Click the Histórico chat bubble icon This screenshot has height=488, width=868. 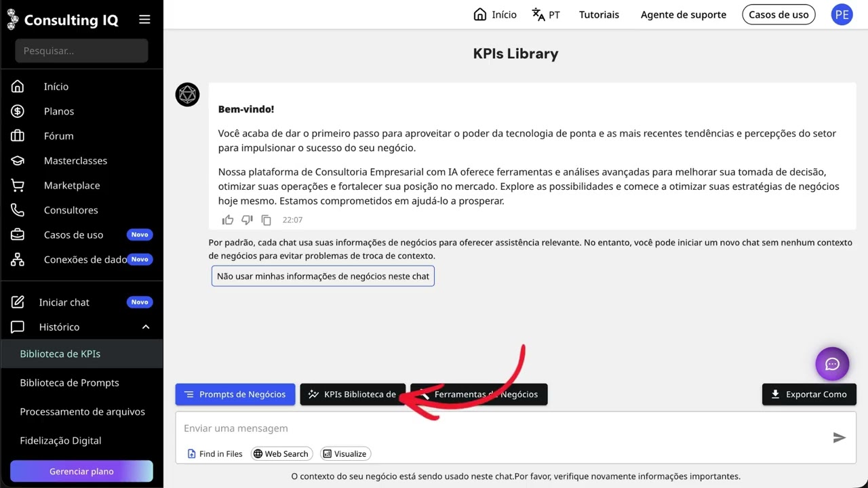pos(18,327)
